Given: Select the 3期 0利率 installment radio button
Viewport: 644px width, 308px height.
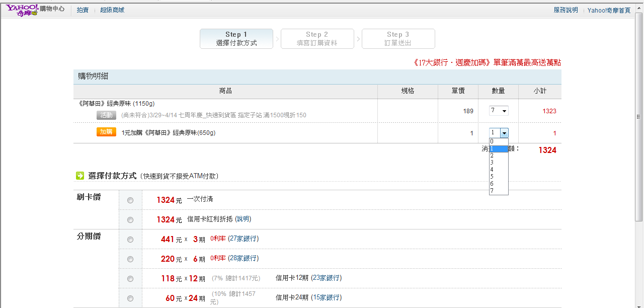Looking at the screenshot, I should 130,240.
